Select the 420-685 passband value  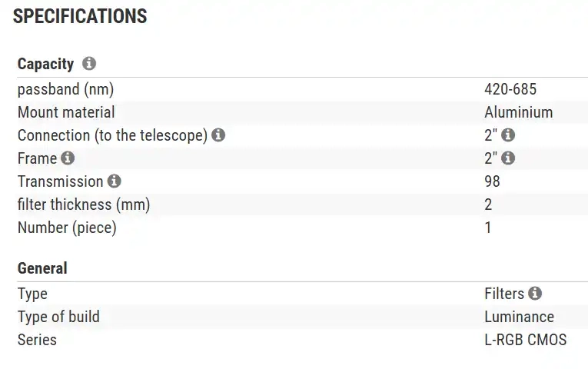(x=510, y=89)
